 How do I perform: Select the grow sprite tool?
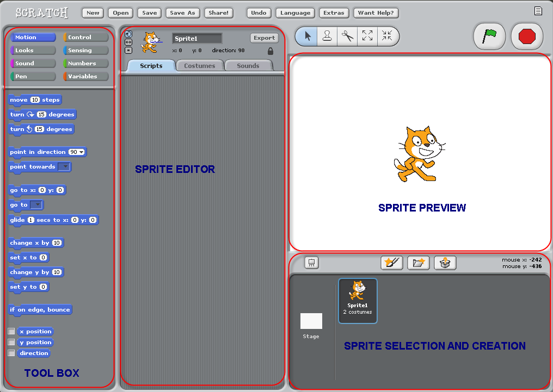[x=367, y=36]
